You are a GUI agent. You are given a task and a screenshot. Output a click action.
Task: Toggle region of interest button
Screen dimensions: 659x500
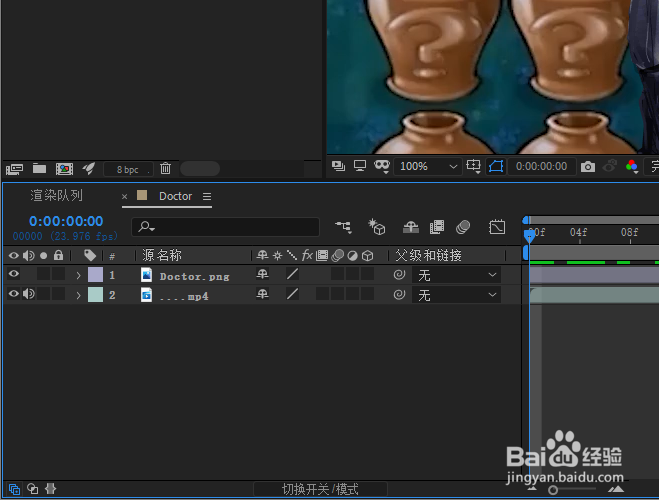click(496, 166)
